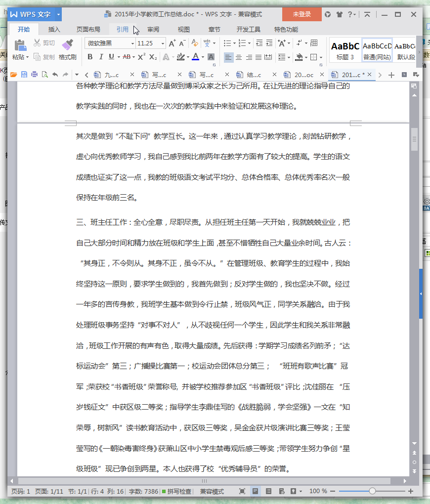Open the 引用 ribbon tab

coord(122,30)
